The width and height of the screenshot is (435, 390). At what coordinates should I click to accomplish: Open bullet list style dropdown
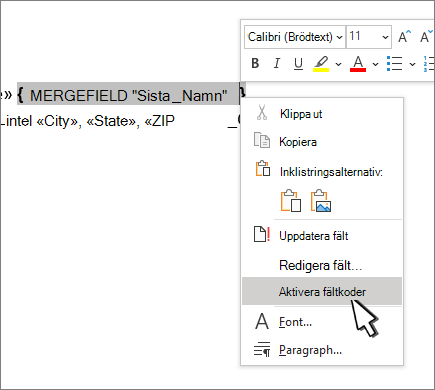click(412, 64)
